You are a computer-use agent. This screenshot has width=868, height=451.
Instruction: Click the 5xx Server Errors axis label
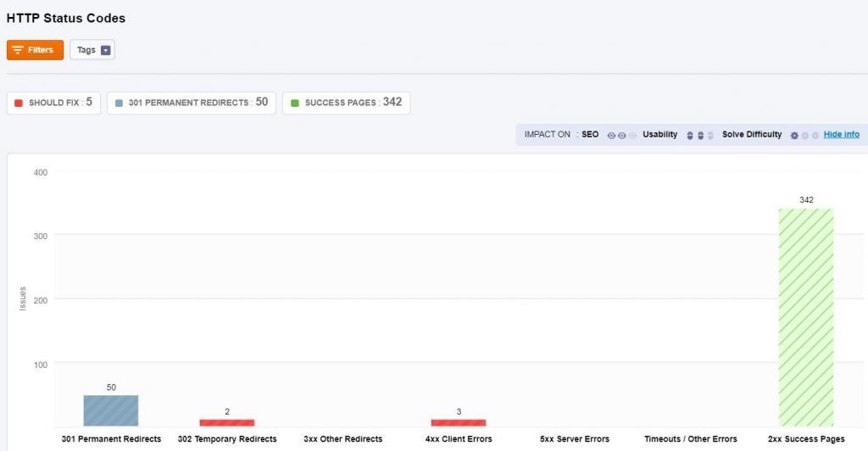pos(575,439)
